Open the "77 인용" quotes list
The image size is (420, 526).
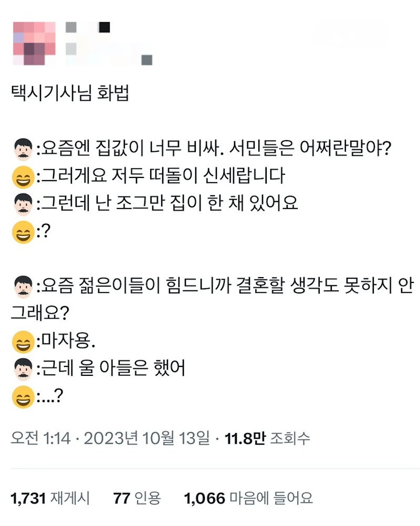pos(137,498)
